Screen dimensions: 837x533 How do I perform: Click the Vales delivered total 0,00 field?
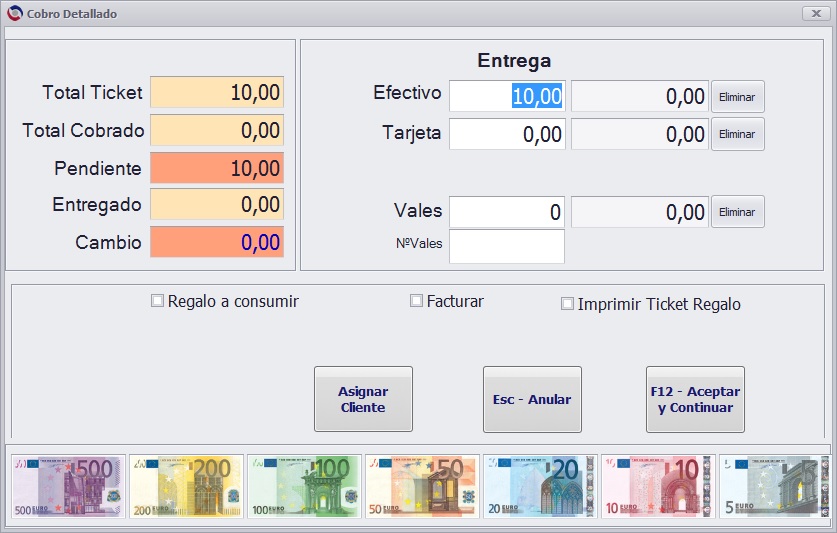(639, 212)
